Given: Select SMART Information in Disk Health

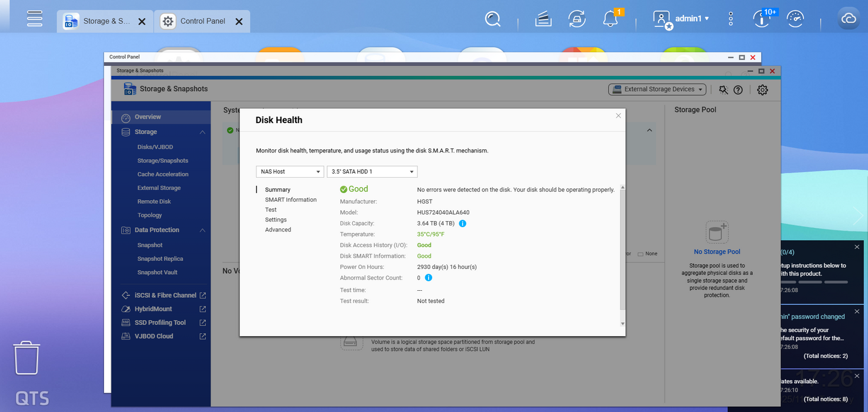Looking at the screenshot, I should (x=291, y=200).
